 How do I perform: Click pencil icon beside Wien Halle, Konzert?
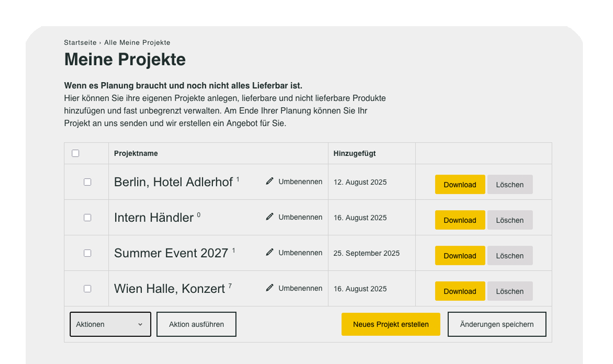269,288
